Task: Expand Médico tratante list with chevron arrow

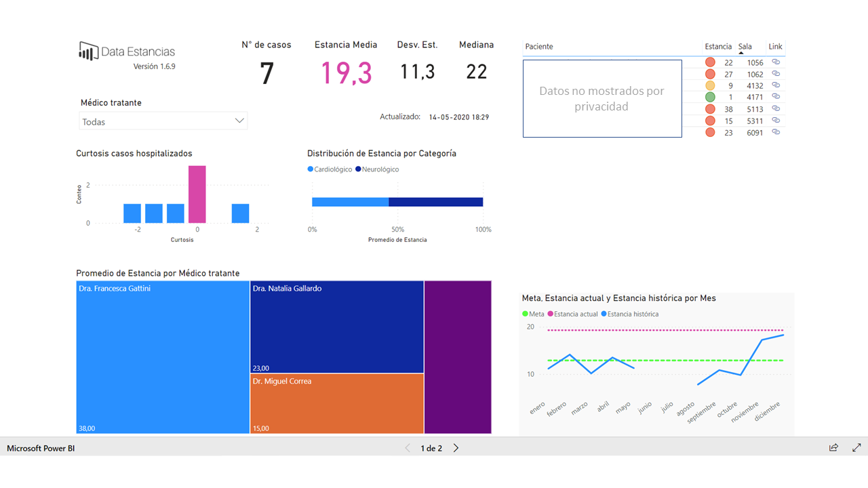Action: pos(239,121)
